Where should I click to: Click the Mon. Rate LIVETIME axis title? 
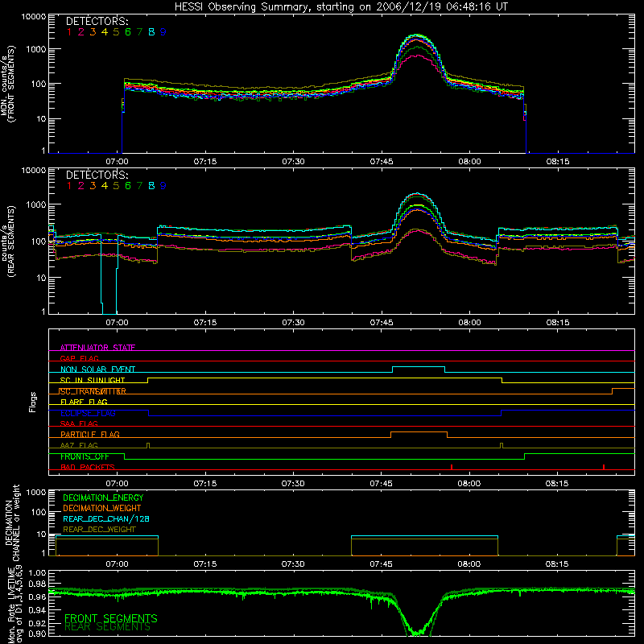click(x=14, y=605)
